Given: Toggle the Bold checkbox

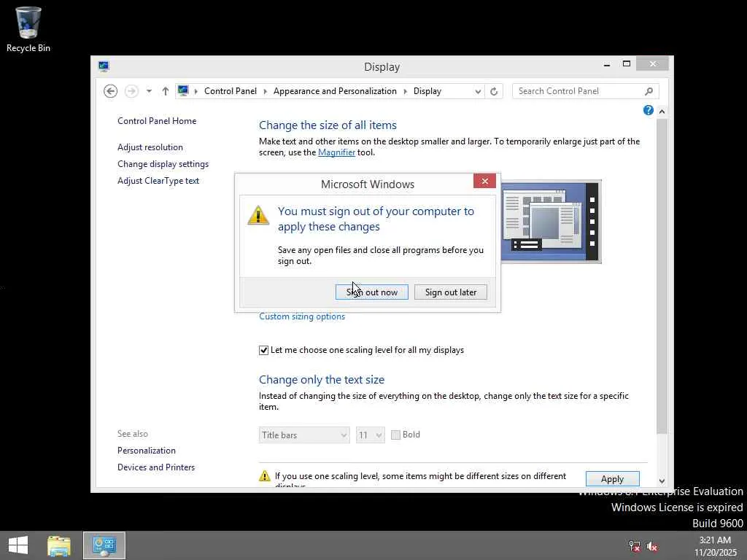Looking at the screenshot, I should coord(395,435).
